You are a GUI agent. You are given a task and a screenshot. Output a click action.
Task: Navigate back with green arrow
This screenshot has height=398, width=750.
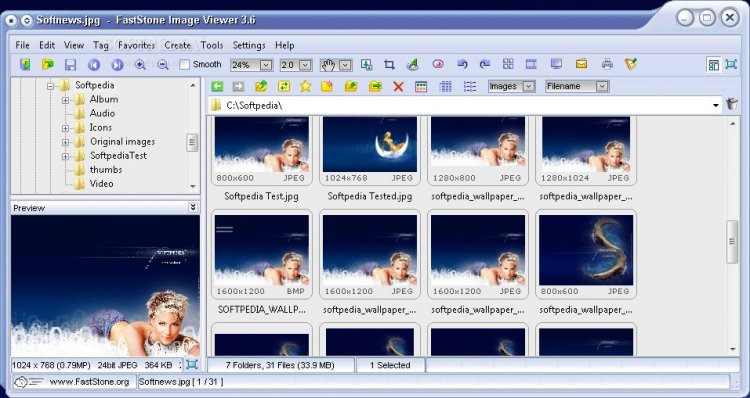217,87
